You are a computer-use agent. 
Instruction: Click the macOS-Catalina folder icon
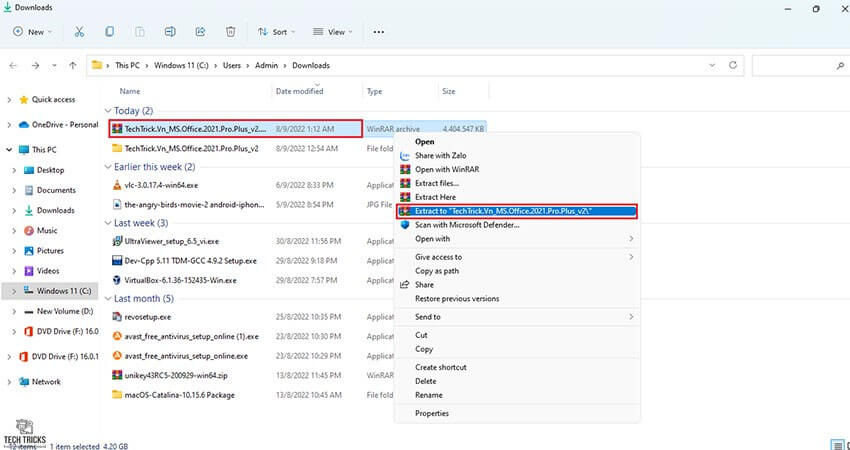(117, 395)
